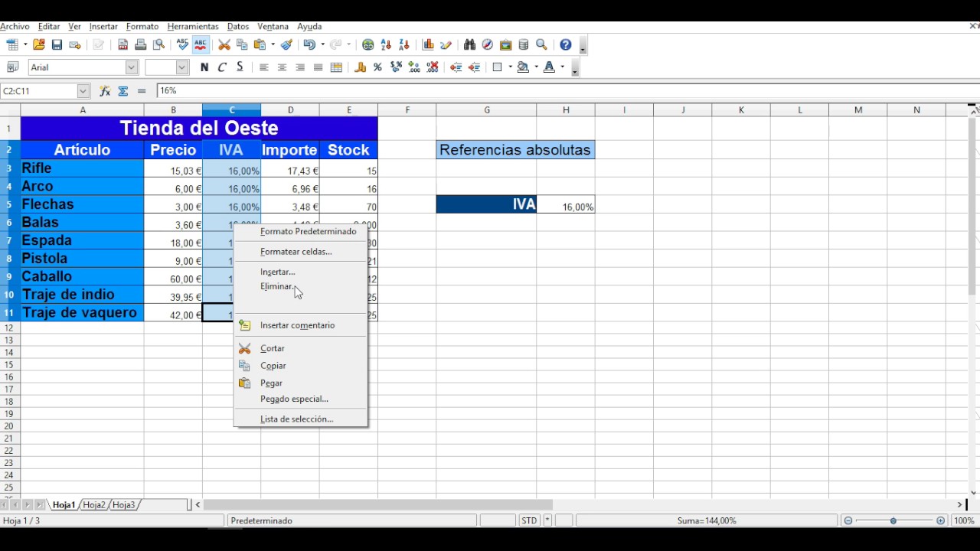
Task: Select the Format Paintbrush tool
Action: click(x=286, y=45)
